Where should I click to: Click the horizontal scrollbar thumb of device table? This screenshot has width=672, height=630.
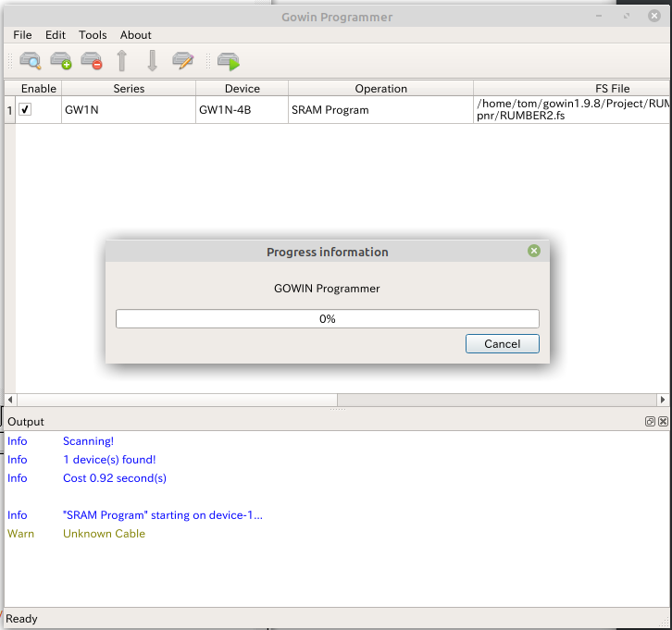coord(177,400)
